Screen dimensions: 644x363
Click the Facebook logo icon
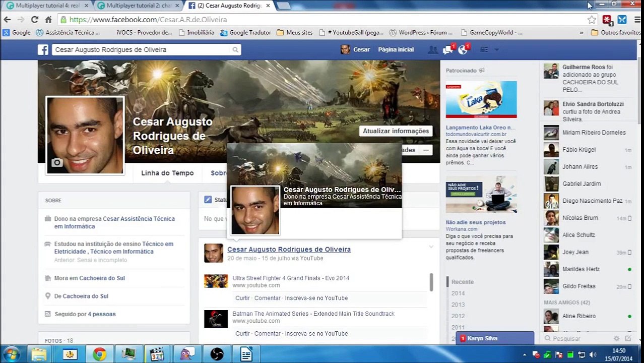point(43,49)
